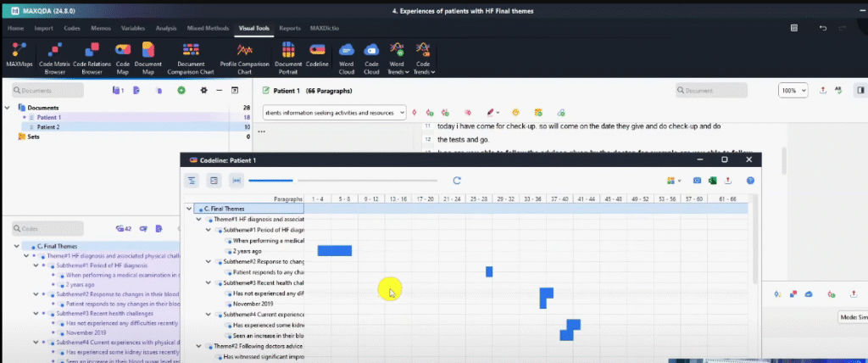
Task: Click the activated documents icon showing 1
Action: pyautogui.click(x=118, y=91)
